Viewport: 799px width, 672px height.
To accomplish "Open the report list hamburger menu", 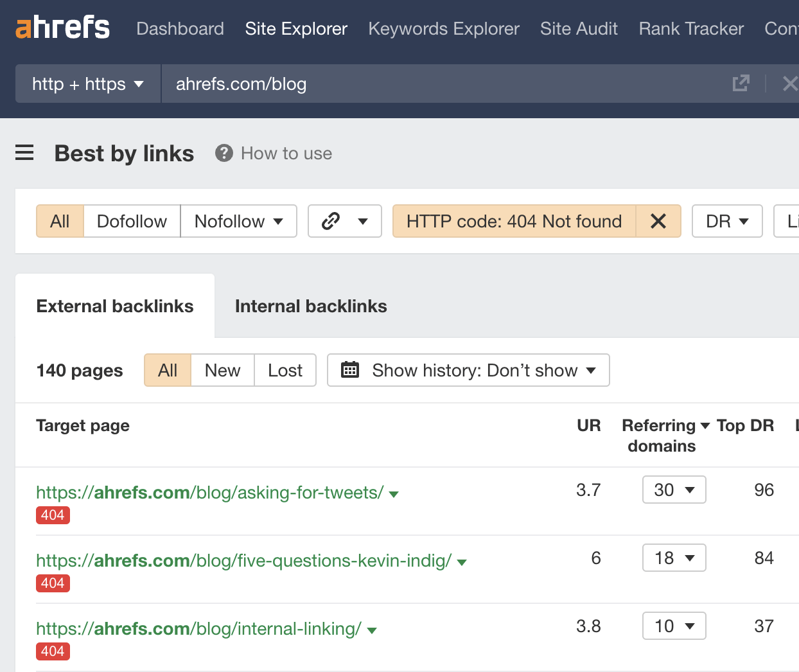I will coord(24,153).
